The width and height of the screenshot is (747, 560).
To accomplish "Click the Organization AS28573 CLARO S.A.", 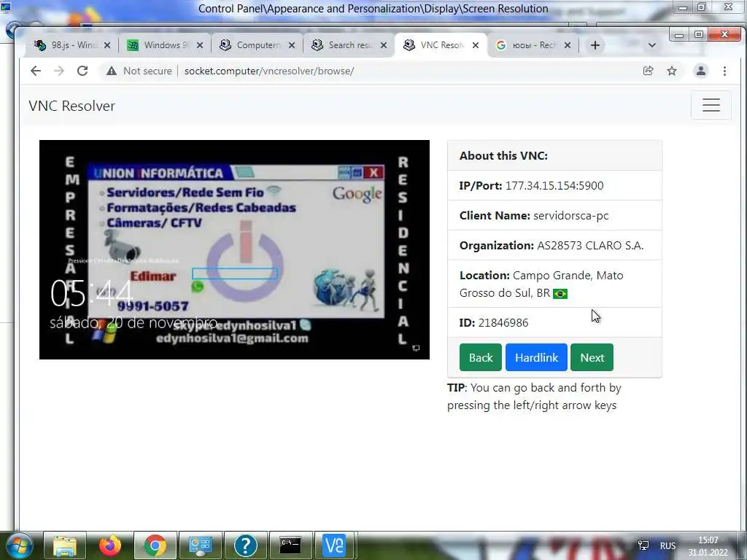I will pos(590,246).
